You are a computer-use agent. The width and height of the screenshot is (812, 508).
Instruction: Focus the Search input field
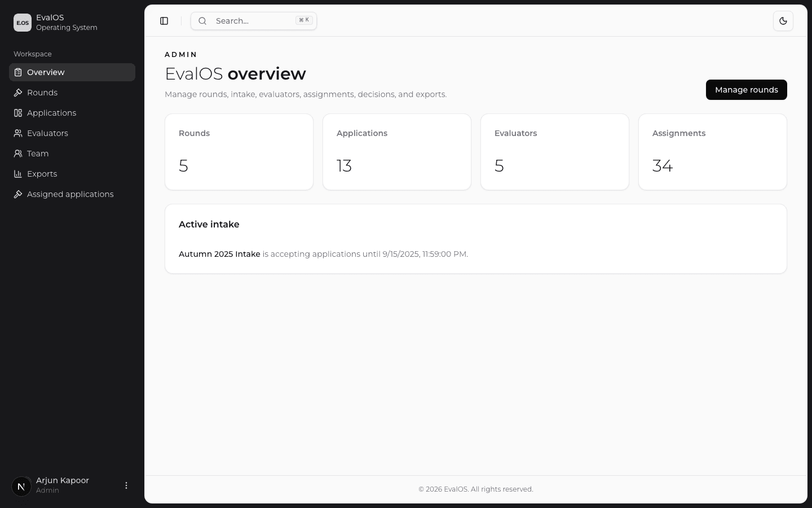click(254, 21)
